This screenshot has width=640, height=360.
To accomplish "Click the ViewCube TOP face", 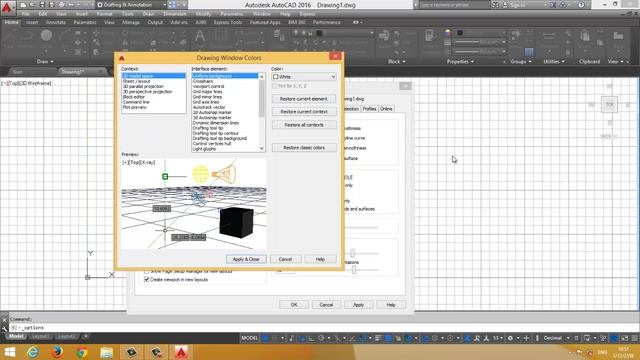I will [x=609, y=104].
